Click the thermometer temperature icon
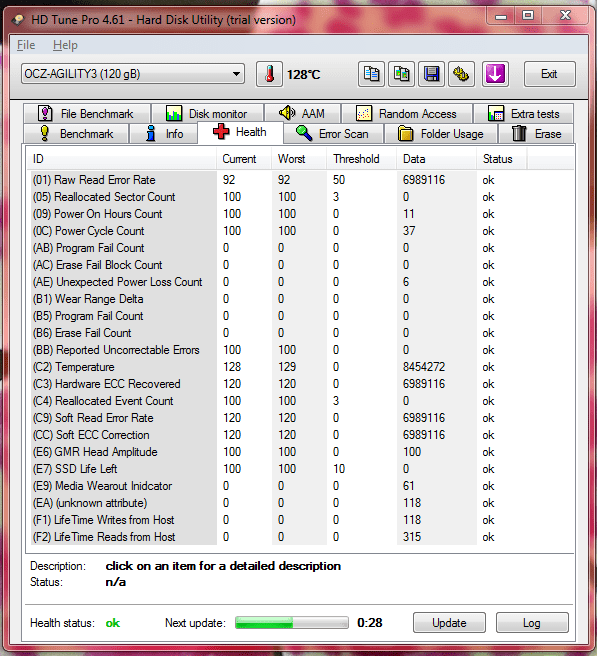The image size is (597, 656). [269, 74]
